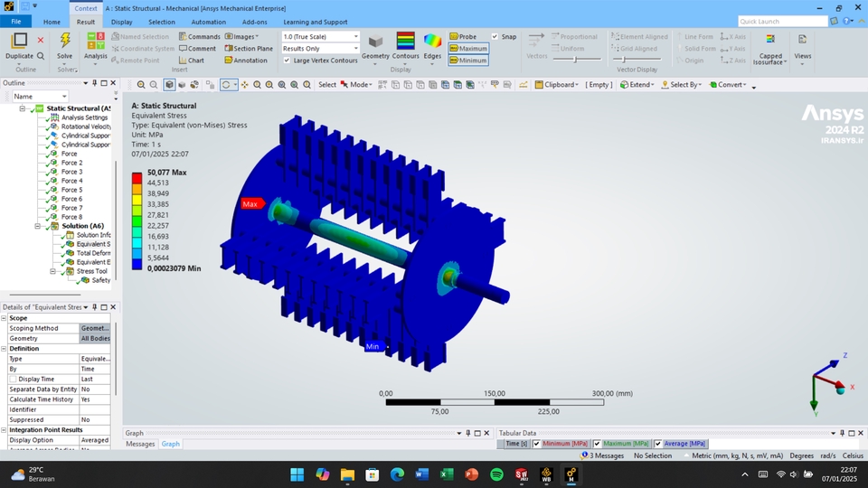Open Microsoft Word from taskbar
The width and height of the screenshot is (868, 488).
pyautogui.click(x=422, y=474)
